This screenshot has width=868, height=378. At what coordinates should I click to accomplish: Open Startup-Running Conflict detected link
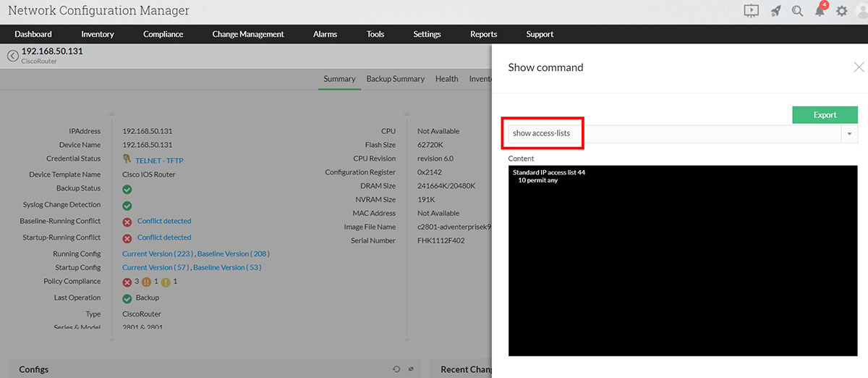pos(164,238)
